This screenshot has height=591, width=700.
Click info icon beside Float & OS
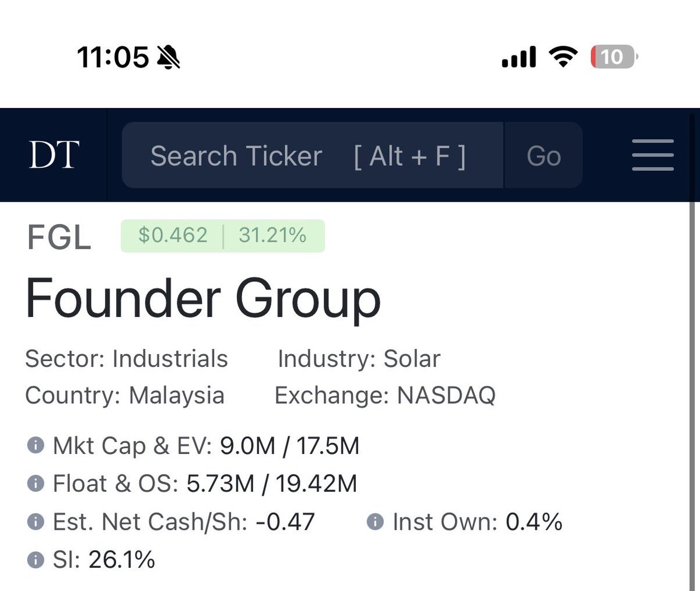[x=36, y=484]
